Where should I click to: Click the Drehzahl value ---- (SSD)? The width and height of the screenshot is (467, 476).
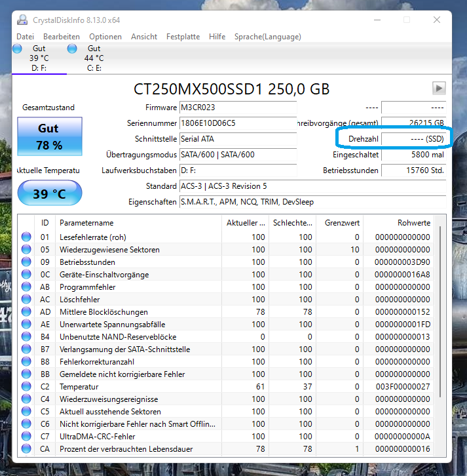[x=414, y=139]
